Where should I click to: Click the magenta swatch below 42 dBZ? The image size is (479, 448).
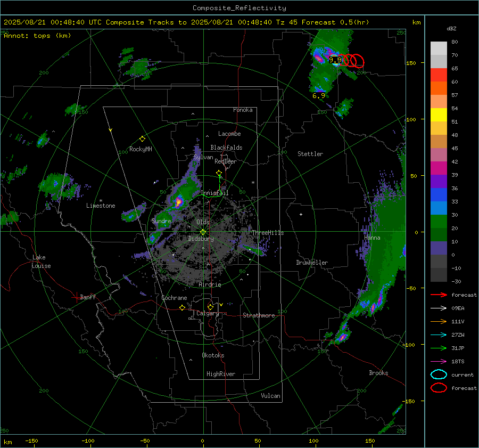(439, 168)
